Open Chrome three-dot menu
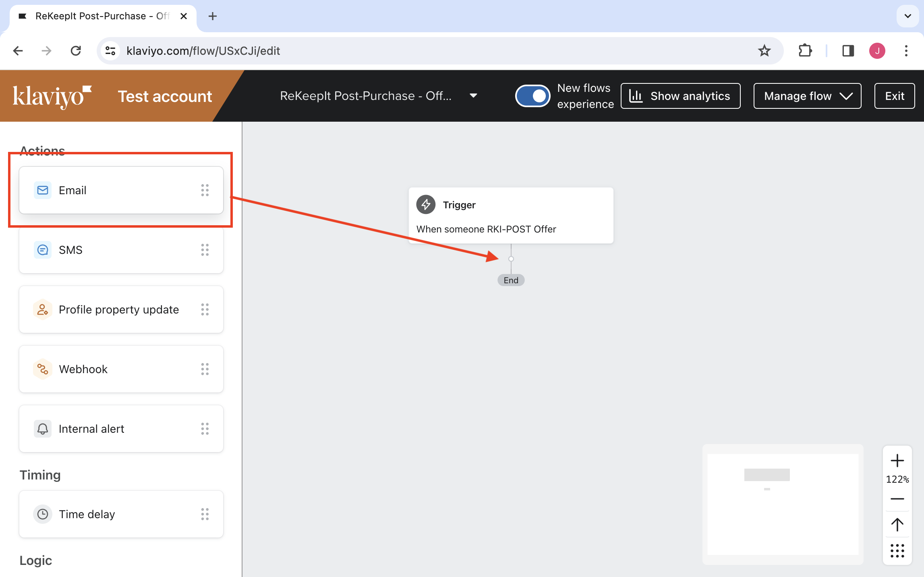 point(906,51)
